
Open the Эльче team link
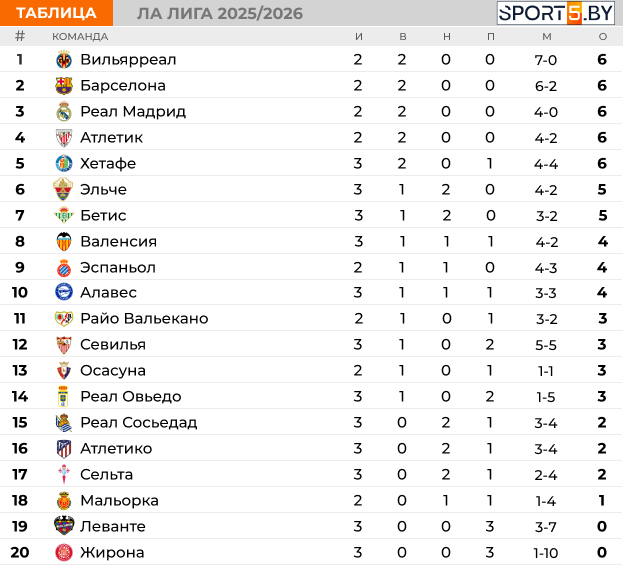tap(103, 190)
